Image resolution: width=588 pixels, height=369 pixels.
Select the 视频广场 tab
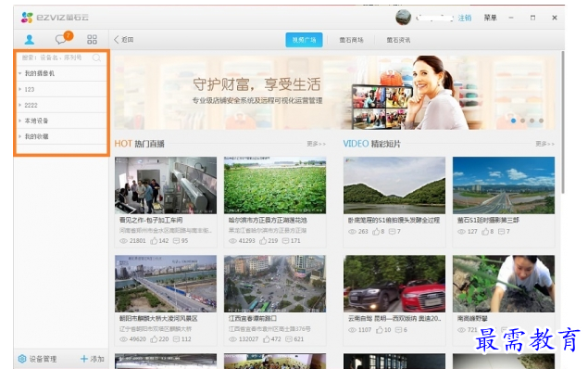304,40
